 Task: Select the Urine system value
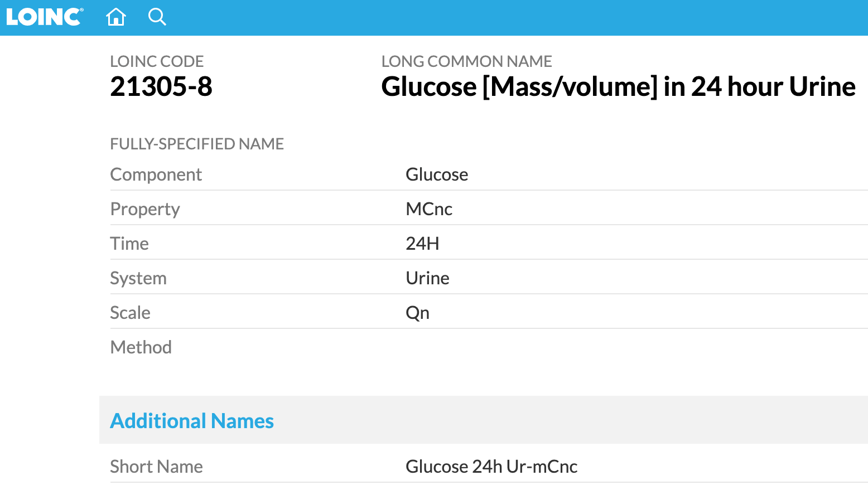point(427,278)
